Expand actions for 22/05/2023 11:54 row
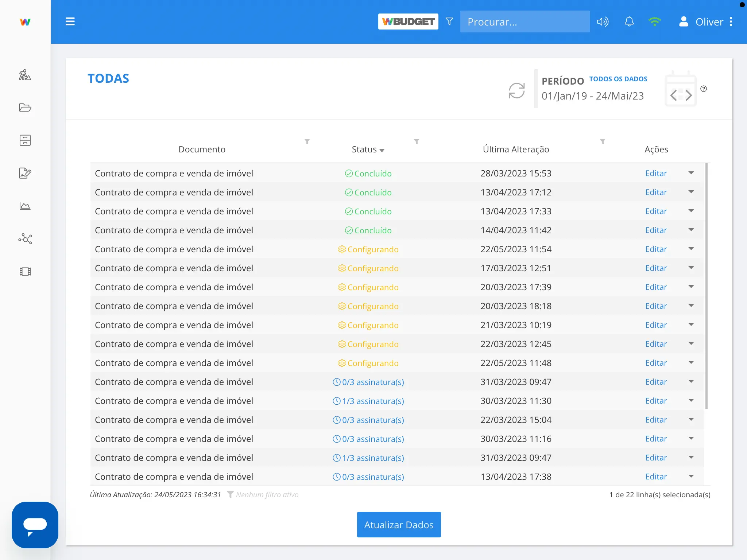This screenshot has width=747, height=560. [691, 249]
